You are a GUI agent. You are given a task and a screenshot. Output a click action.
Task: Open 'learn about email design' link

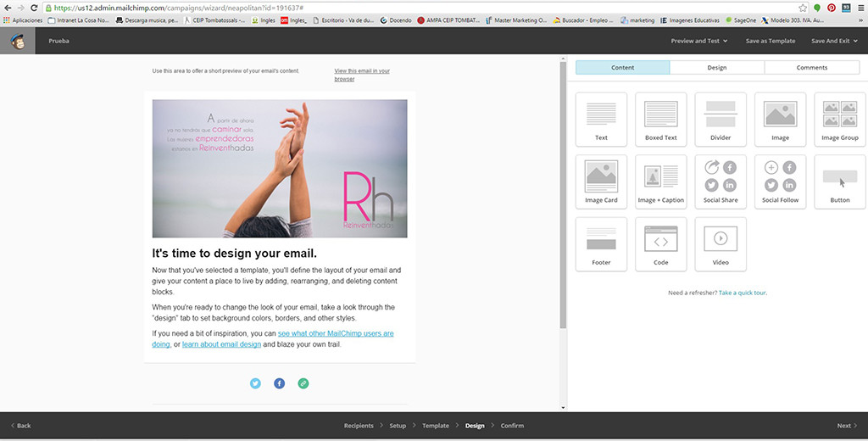click(221, 344)
